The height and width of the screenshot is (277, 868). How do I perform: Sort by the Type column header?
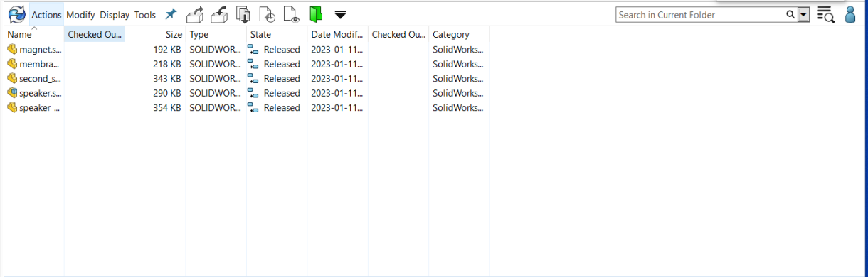(216, 34)
